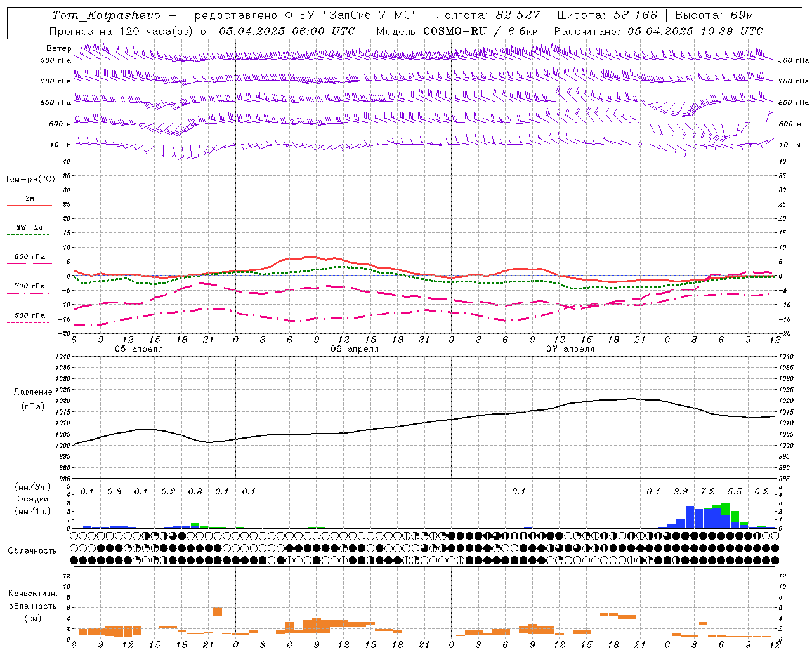Click the precipitation value "3.9"

(681, 491)
